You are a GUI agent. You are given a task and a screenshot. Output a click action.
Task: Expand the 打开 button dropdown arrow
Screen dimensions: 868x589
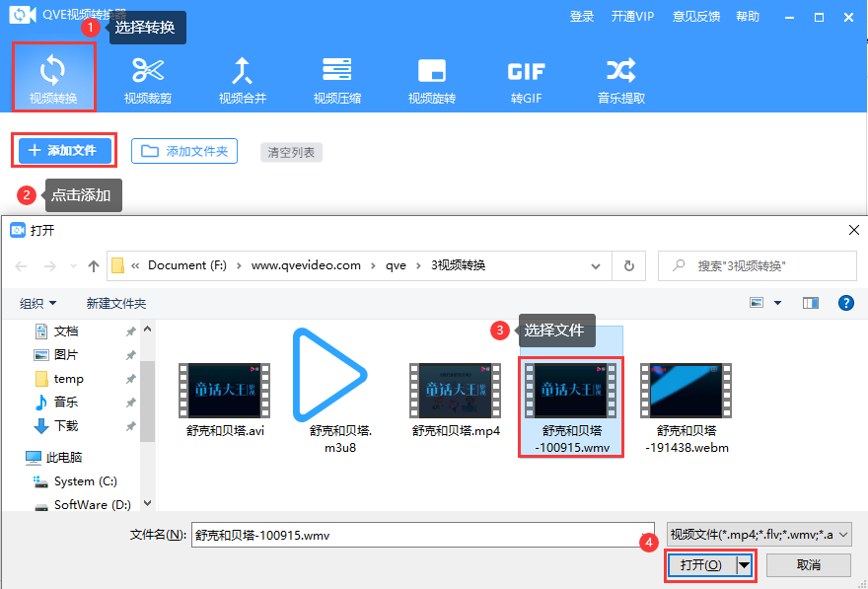(x=744, y=565)
